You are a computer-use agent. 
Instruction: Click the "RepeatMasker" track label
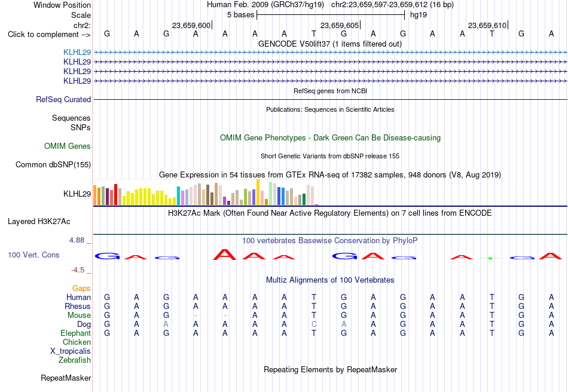66,378
